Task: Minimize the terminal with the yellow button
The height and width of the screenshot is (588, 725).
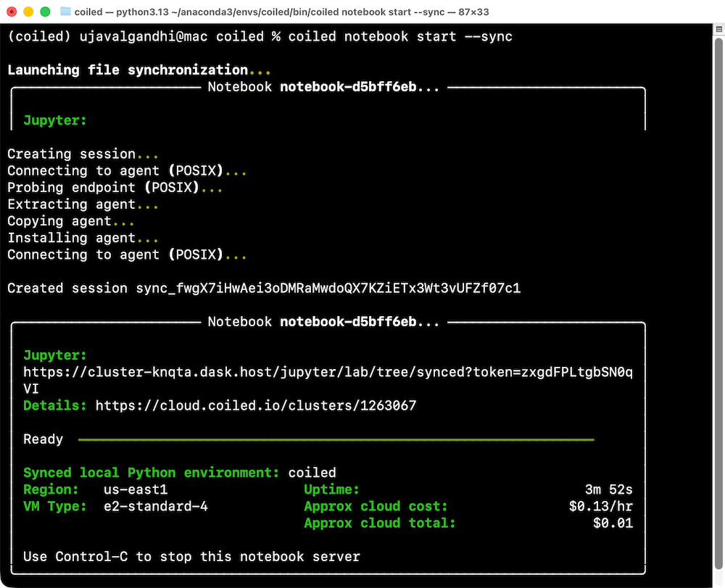Action: point(28,12)
